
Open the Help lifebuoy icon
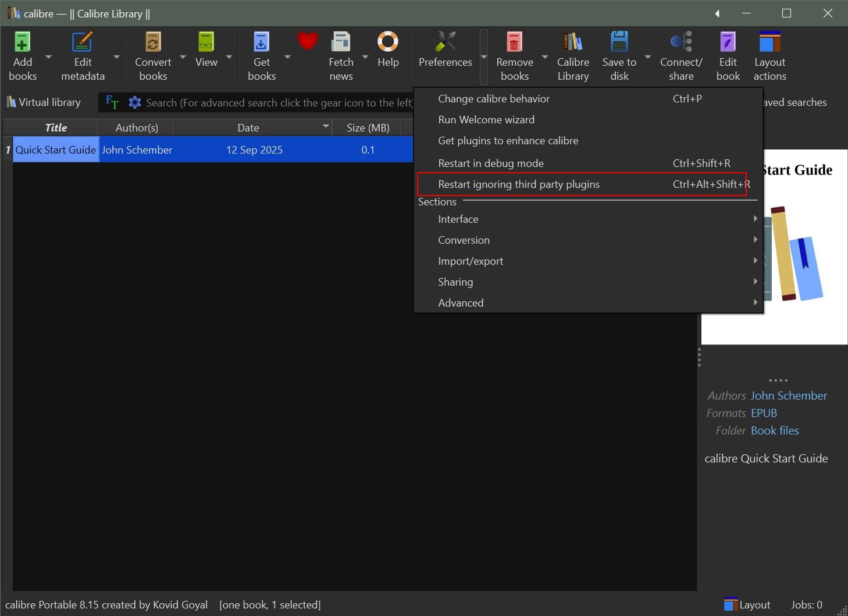coord(388,42)
